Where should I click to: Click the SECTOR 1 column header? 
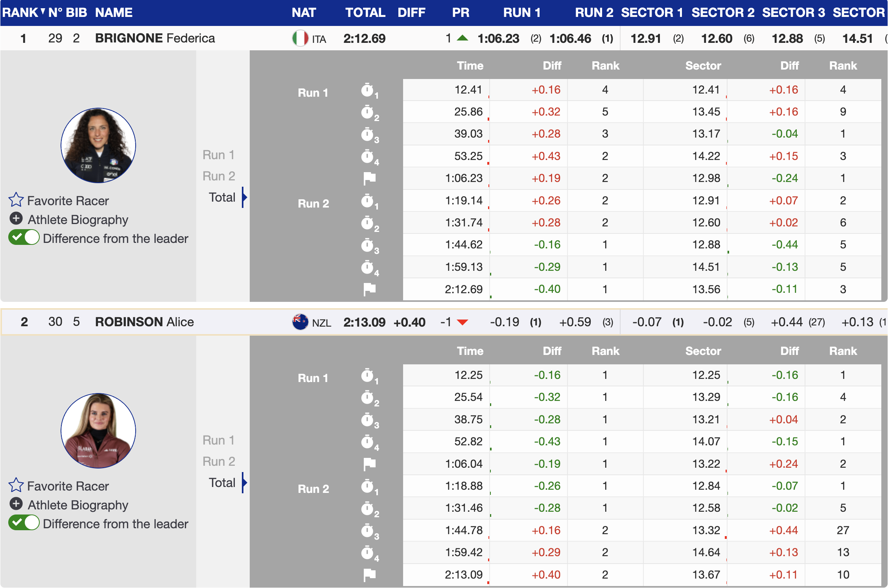click(652, 13)
